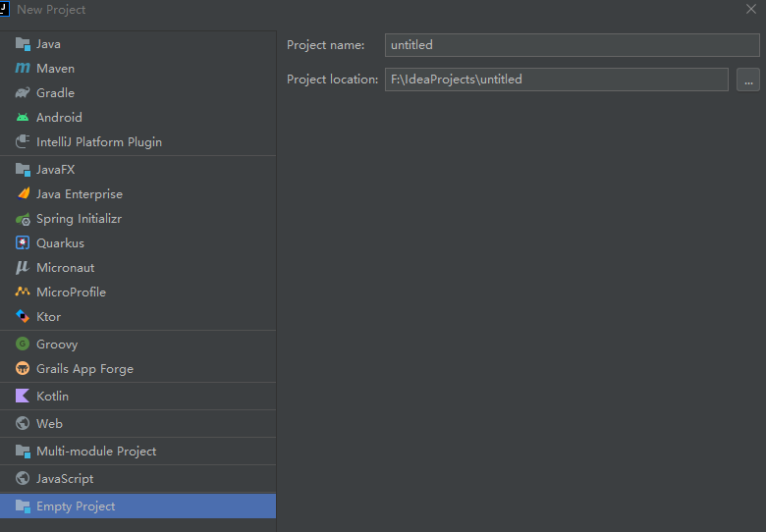Choose the Java project type label
The image size is (766, 532).
[48, 44]
